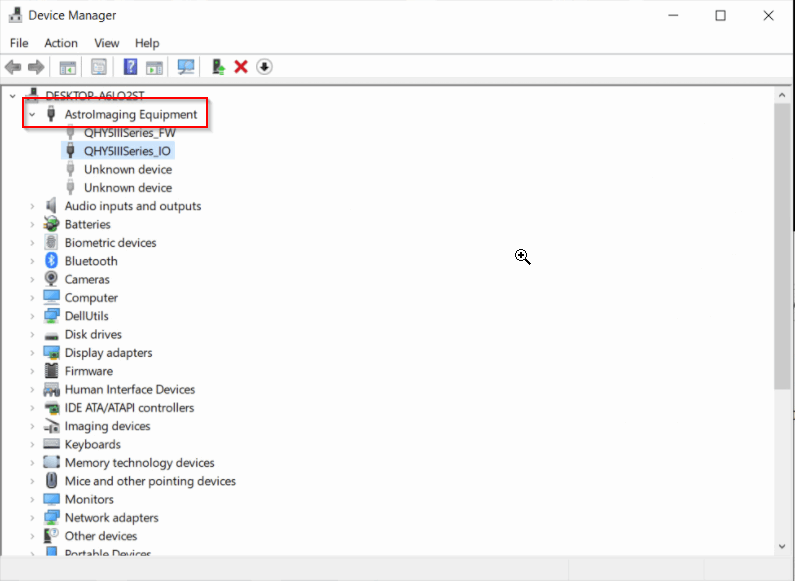Expand Audio inputs and outputs
795x581 pixels.
click(x=32, y=206)
